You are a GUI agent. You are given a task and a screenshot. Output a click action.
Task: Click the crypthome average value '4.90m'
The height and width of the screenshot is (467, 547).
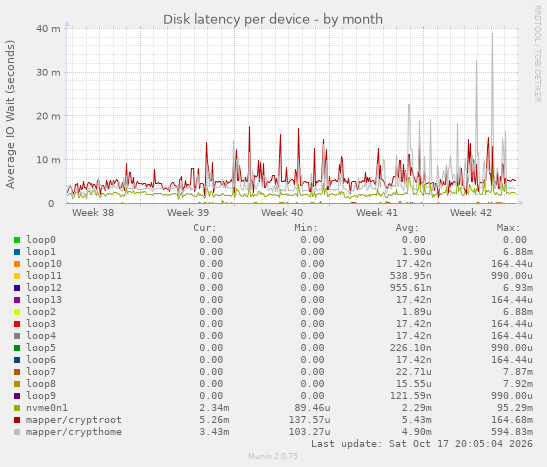(417, 432)
